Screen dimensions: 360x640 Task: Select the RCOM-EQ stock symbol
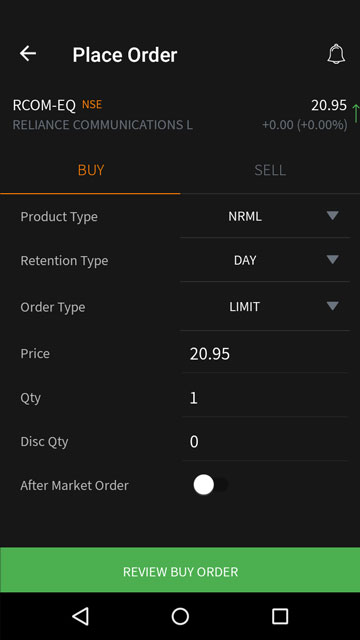point(44,105)
